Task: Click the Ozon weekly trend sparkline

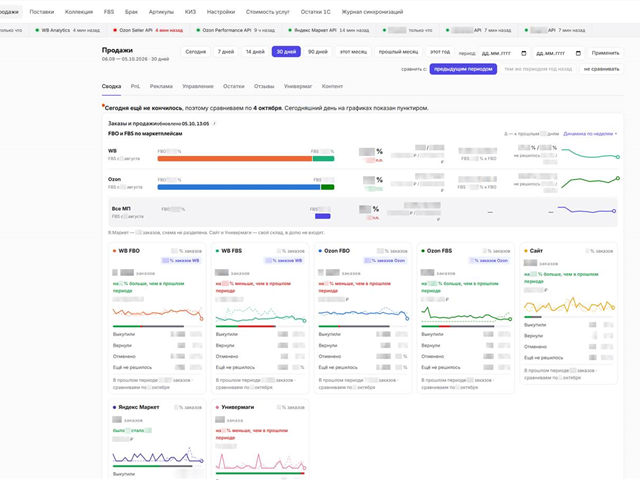Action: pyautogui.click(x=591, y=182)
